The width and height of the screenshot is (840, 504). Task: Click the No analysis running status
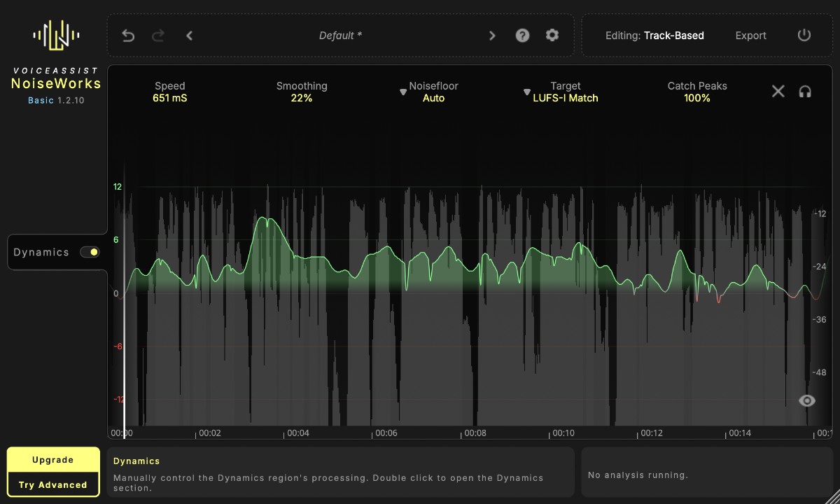[638, 475]
